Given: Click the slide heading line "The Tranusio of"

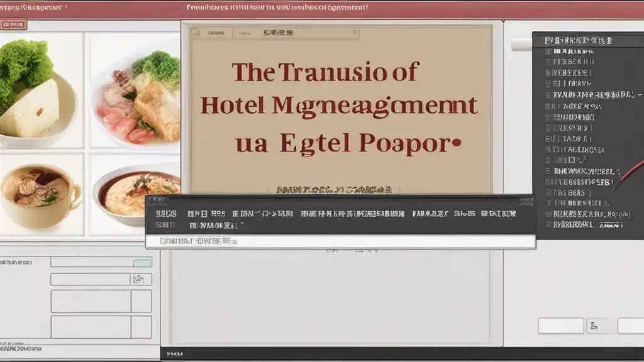Looking at the screenshot, I should pos(325,72).
